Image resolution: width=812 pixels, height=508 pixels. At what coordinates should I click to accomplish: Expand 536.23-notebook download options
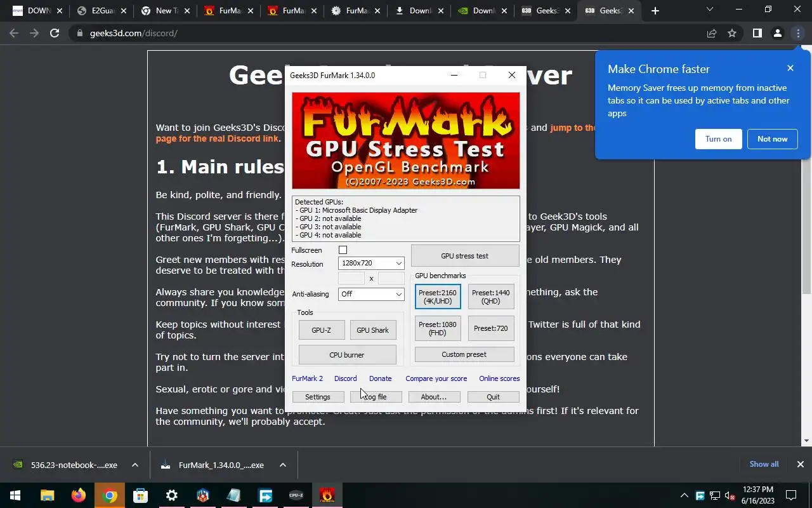(x=135, y=465)
